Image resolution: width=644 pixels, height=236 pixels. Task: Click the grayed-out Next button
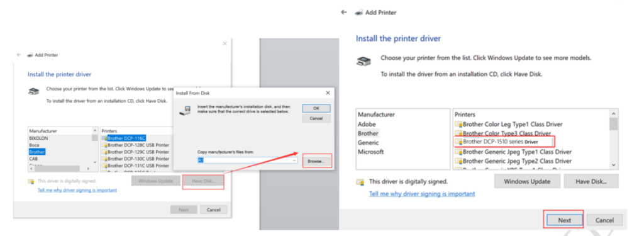[x=184, y=210]
